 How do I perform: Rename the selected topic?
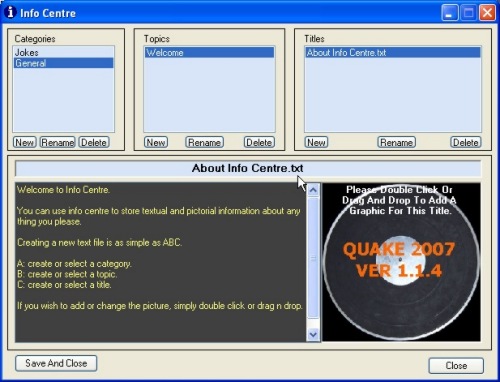coord(204,142)
